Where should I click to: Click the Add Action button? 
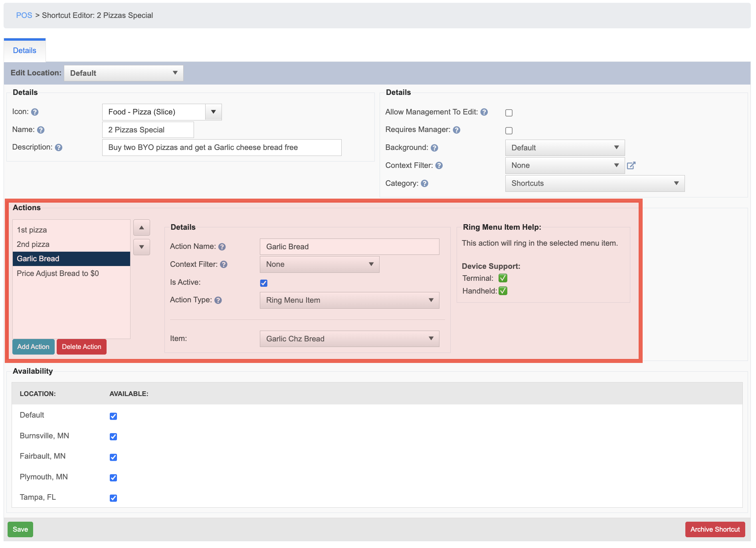click(x=34, y=347)
